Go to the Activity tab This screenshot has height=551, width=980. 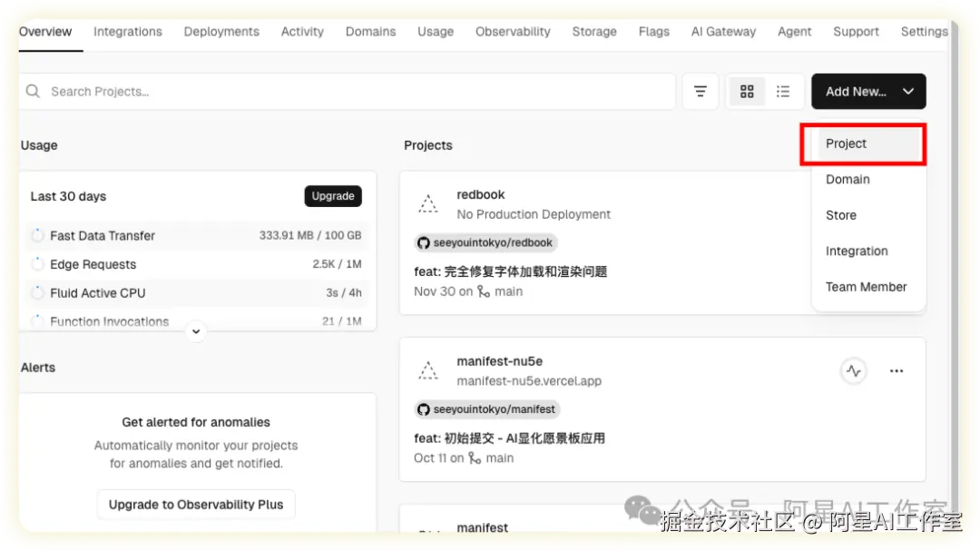(x=302, y=32)
